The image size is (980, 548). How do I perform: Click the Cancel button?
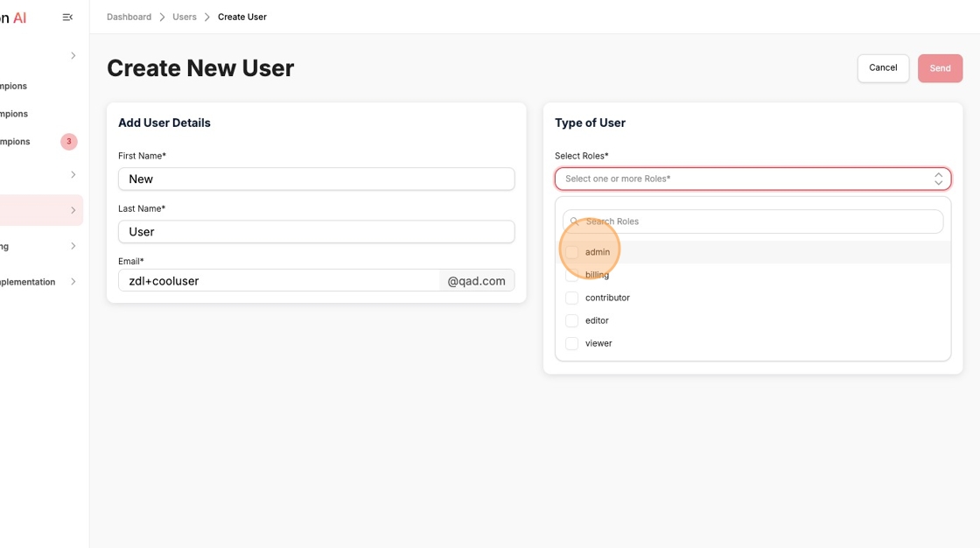click(883, 68)
